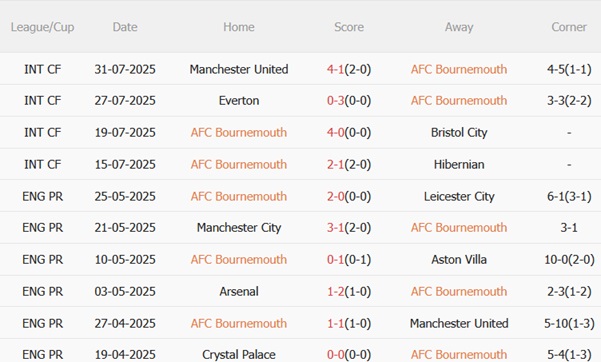Select the League/Cup column header
Viewport: 601px width, 362px height.
tap(43, 27)
